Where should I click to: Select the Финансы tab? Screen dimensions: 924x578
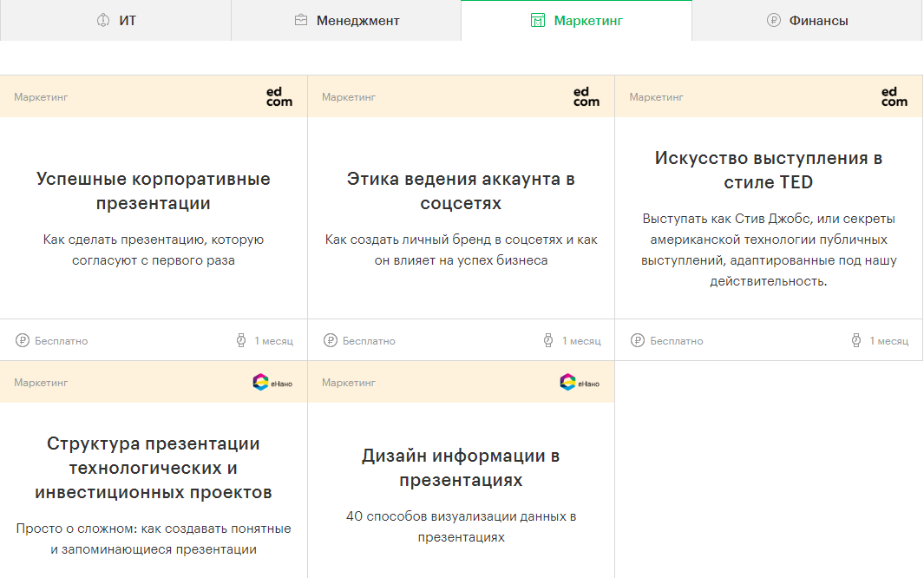click(807, 20)
